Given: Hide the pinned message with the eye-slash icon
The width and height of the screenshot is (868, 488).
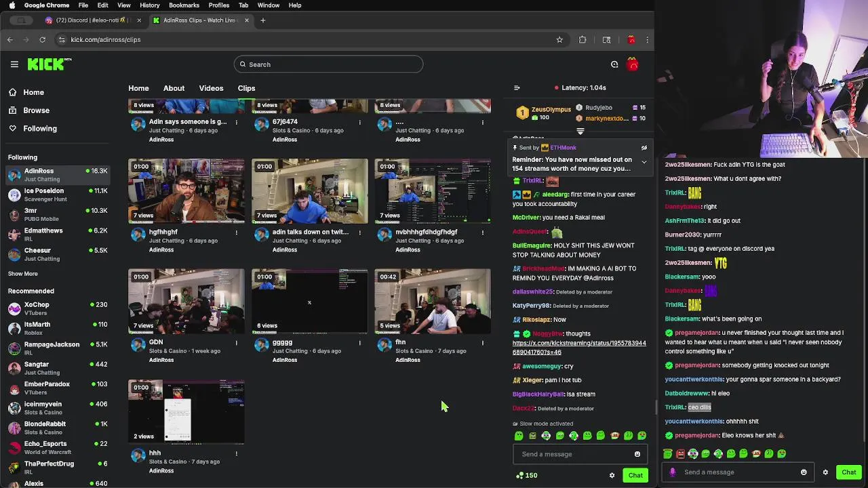Looking at the screenshot, I should point(644,148).
